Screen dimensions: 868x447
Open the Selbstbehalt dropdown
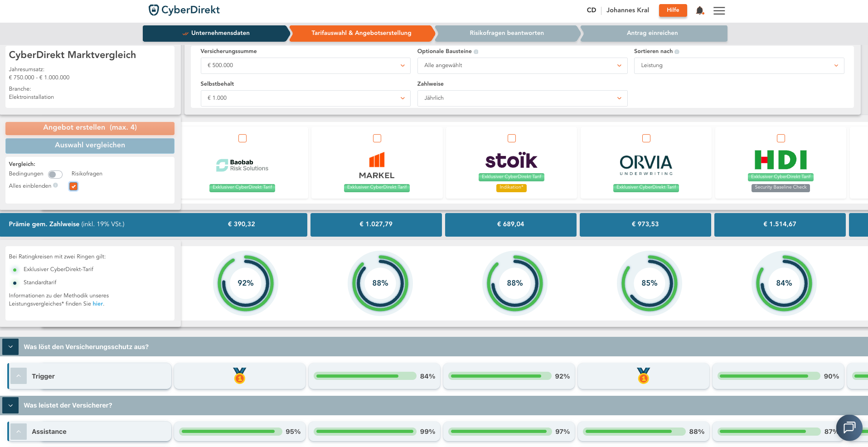[x=305, y=98]
